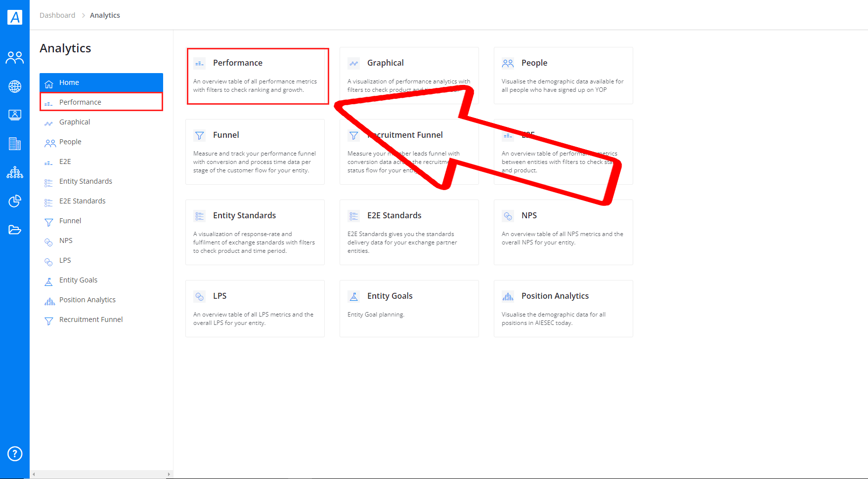The image size is (868, 479).
Task: Switch to the Performance menu item
Action: [79, 102]
